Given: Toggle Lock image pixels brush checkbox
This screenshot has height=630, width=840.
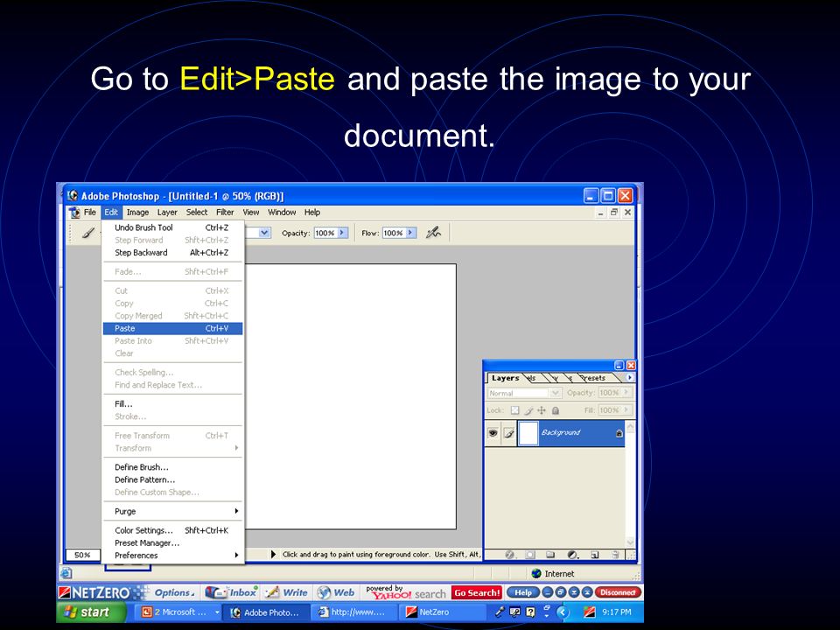Looking at the screenshot, I should 528,410.
